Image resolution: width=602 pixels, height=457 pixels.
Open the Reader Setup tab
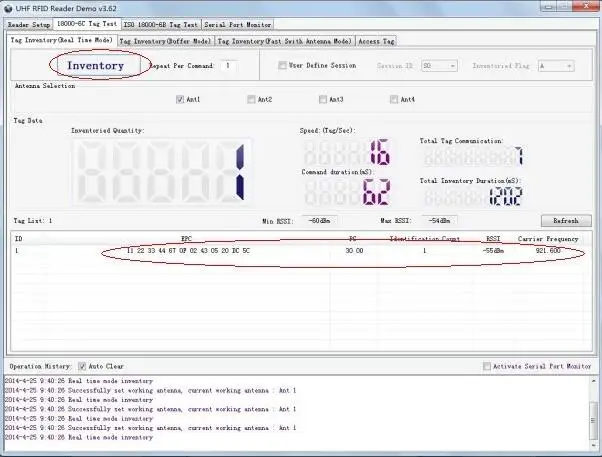[x=29, y=25]
